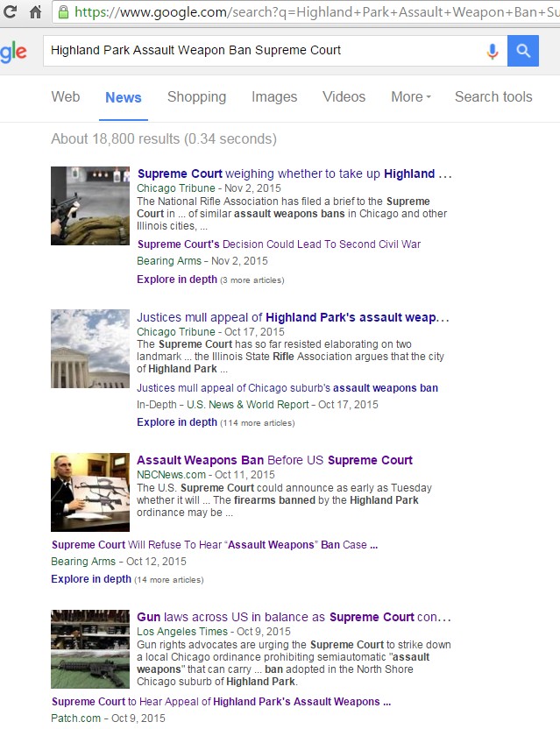560x729 pixels.
Task: Click 'Chicago Tribune - Oct 17, 2015' source text
Action: (210, 332)
